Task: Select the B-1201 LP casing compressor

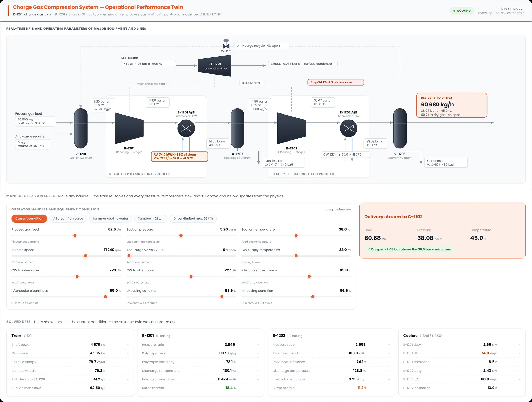Action: point(129,128)
